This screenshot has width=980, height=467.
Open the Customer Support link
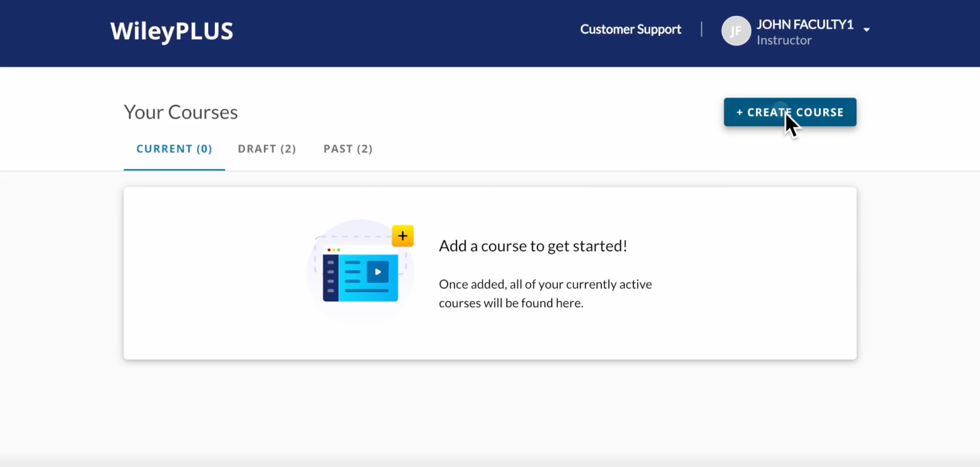click(630, 29)
